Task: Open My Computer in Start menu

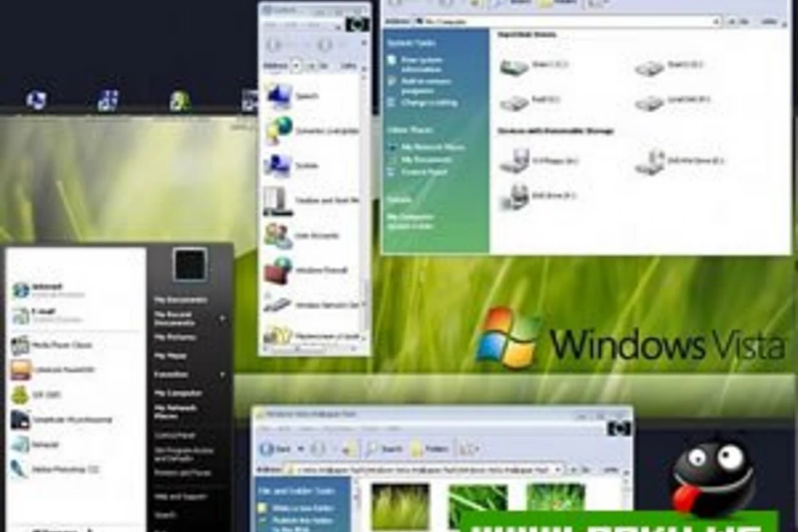Action: pyautogui.click(x=178, y=393)
